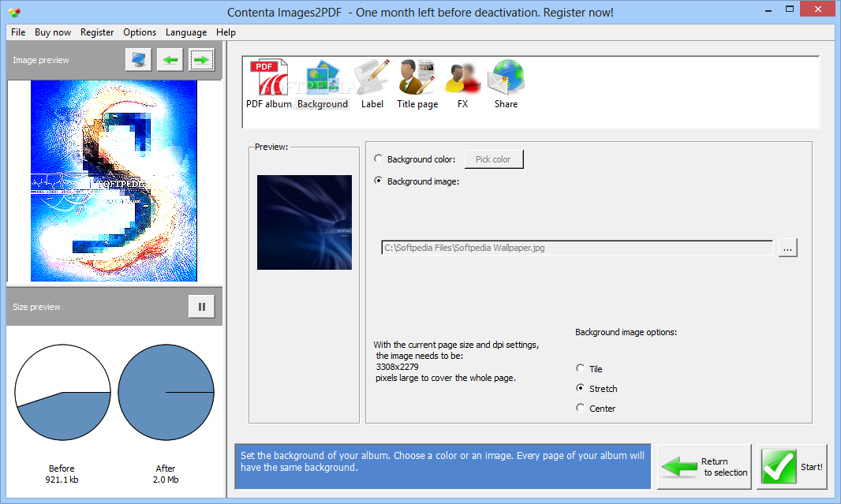The height and width of the screenshot is (504, 841).
Task: Open the Label settings icon
Action: (372, 84)
